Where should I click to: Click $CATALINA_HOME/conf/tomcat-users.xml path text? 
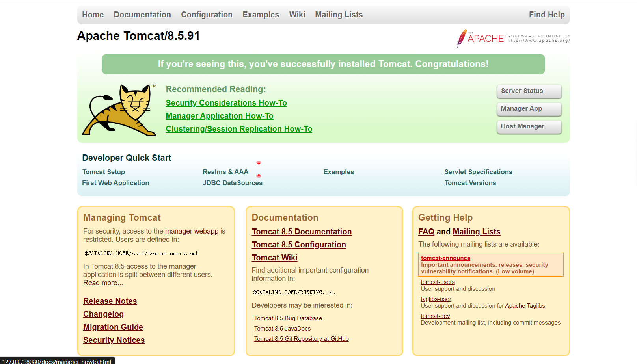pyautogui.click(x=141, y=253)
